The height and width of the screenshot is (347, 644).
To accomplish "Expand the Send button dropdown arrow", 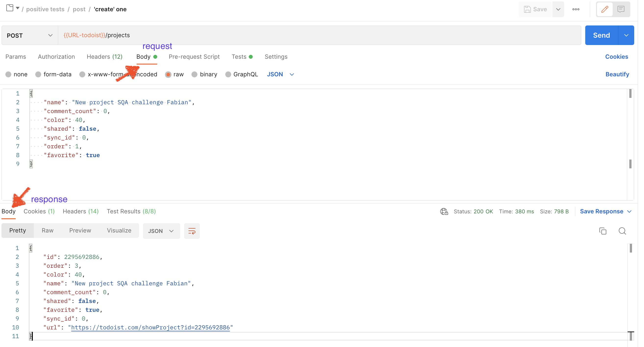I will [626, 35].
